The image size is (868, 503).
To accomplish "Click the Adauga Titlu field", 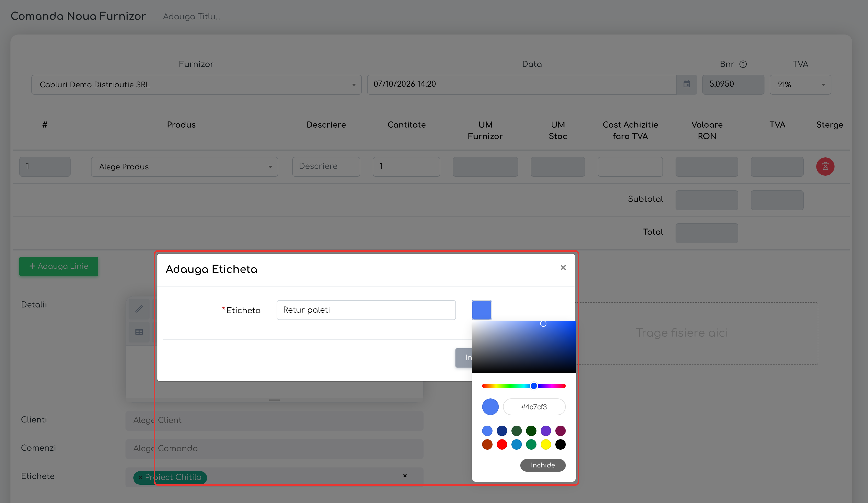I will 192,16.
